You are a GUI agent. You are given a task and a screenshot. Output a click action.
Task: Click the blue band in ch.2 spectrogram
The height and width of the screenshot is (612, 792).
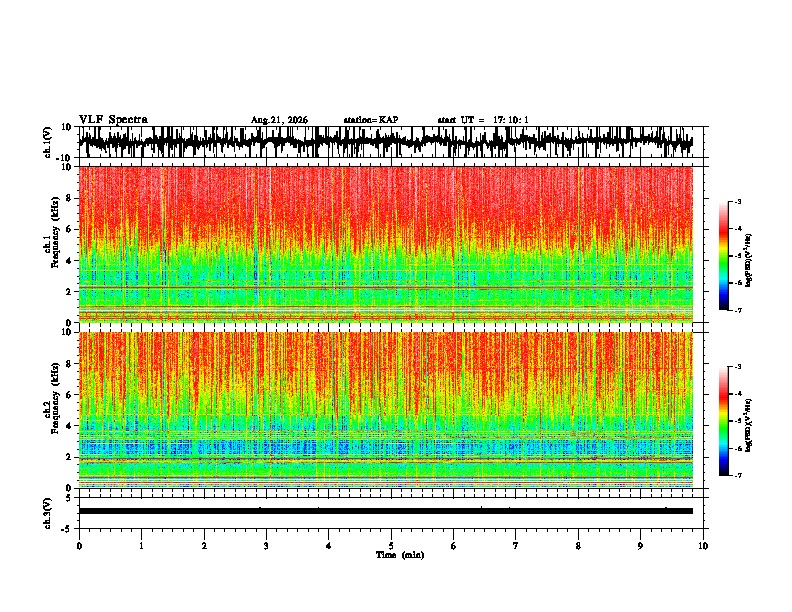[386, 447]
